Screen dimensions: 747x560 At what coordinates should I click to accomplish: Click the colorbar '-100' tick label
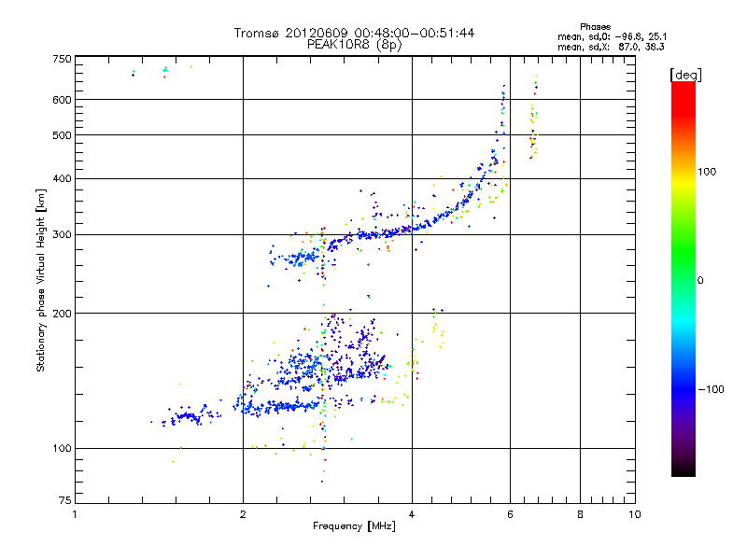pos(711,389)
